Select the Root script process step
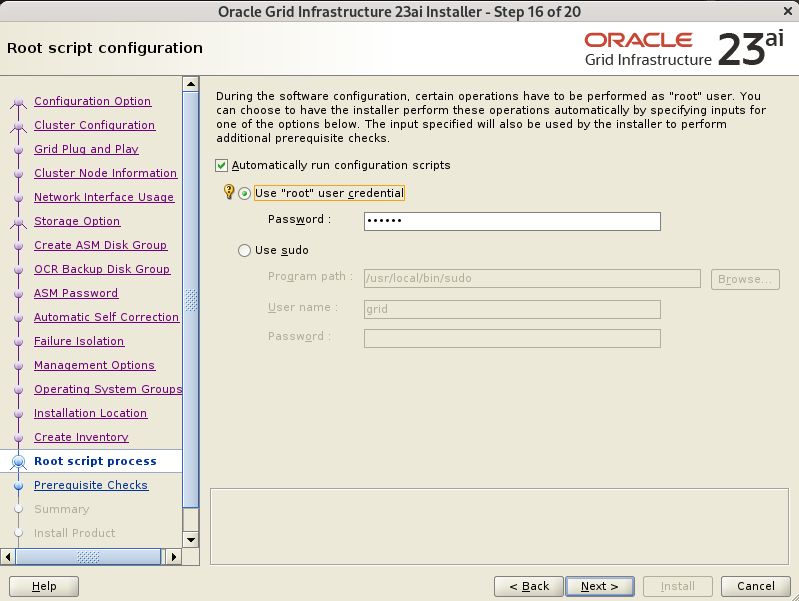This screenshot has width=799, height=601. coord(95,461)
